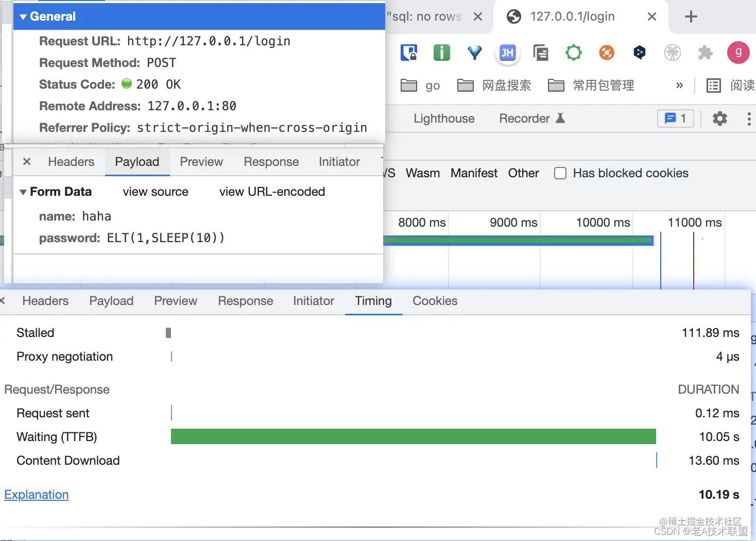Collapse the Form Data section
This screenshot has width=756, height=541.
(x=23, y=192)
